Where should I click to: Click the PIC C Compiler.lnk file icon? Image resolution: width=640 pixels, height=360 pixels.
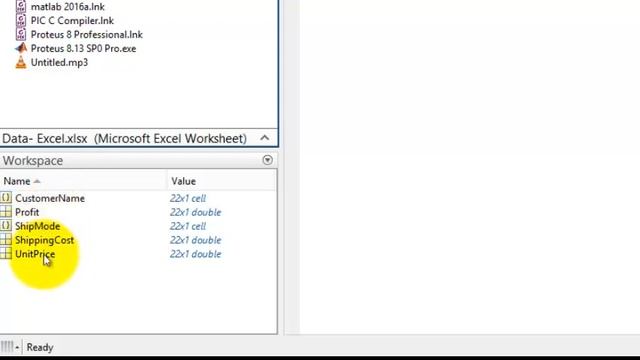(21, 20)
